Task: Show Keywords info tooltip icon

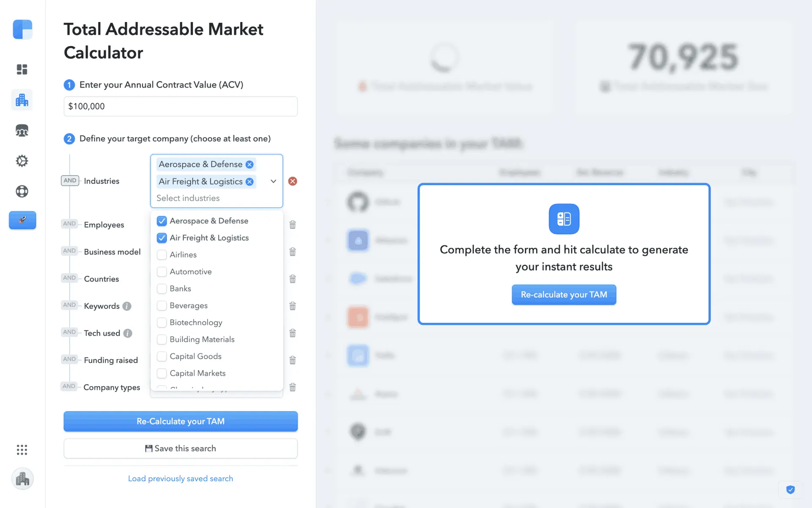Action: tap(127, 306)
